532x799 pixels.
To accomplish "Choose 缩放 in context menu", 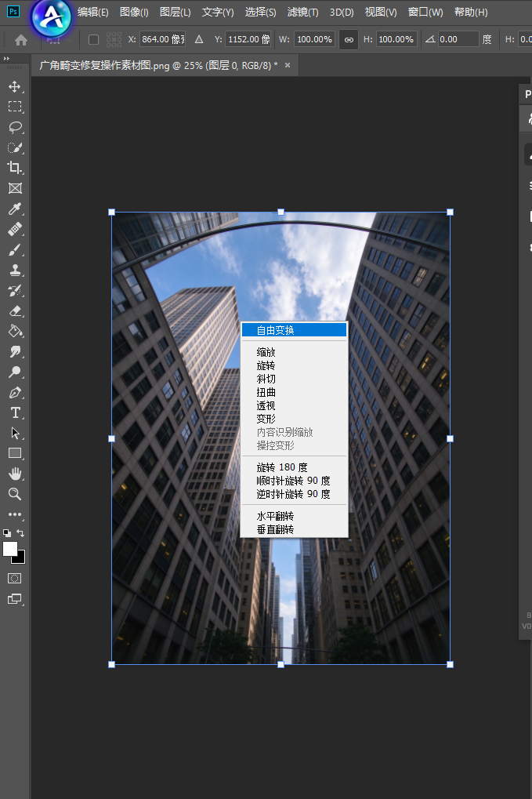I will point(294,352).
